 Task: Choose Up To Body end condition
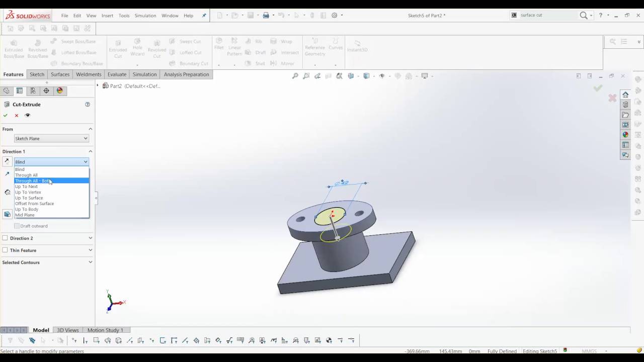coord(51,209)
